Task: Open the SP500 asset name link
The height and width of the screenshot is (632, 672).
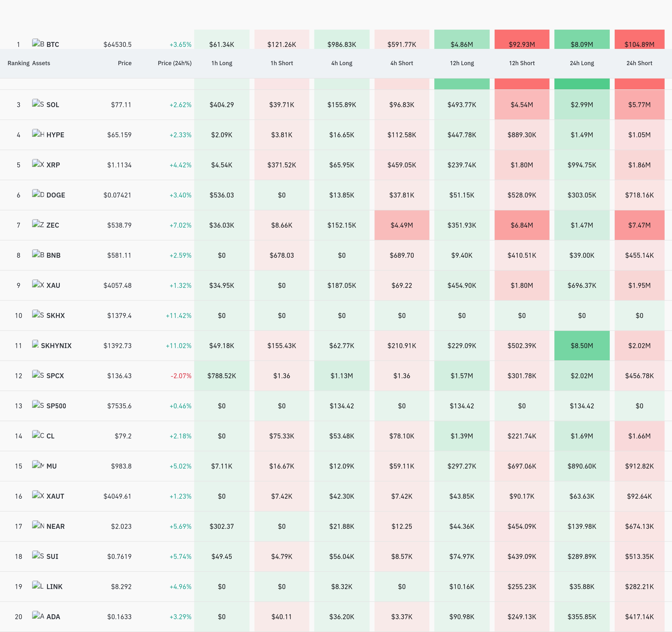Action: tap(56, 406)
